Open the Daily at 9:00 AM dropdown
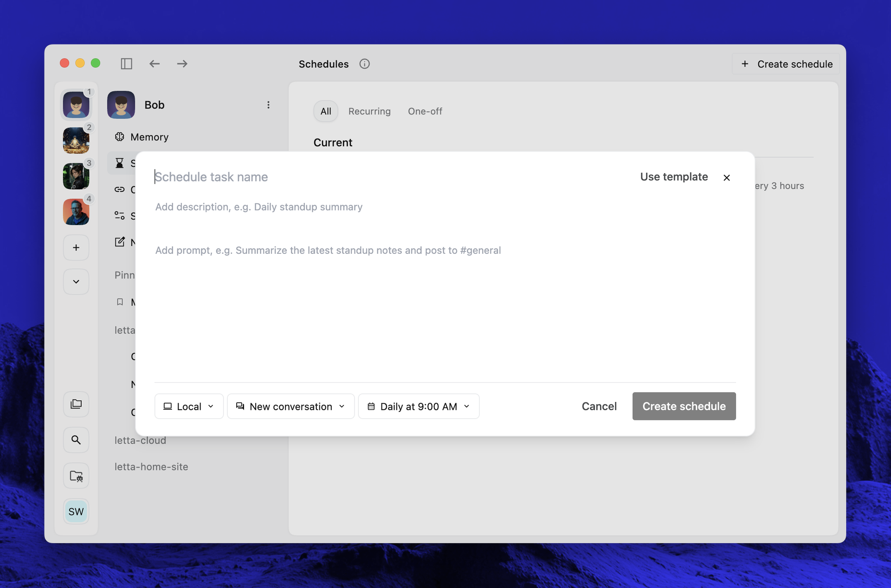The width and height of the screenshot is (891, 588). [419, 407]
